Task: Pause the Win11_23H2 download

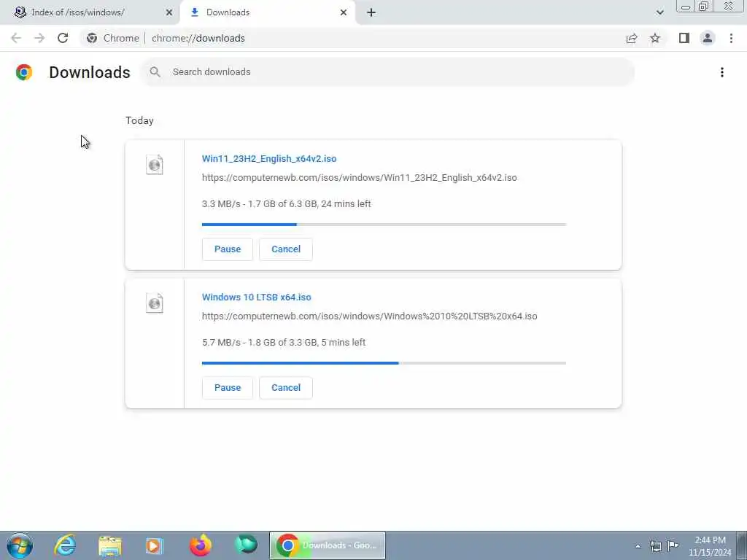Action: (x=228, y=249)
